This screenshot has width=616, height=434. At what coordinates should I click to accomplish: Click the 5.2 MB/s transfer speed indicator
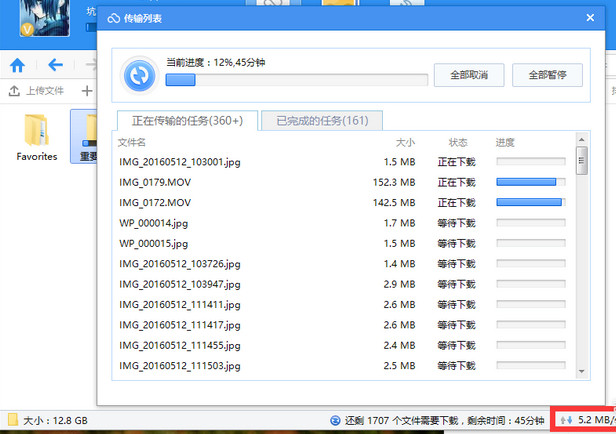coord(587,420)
